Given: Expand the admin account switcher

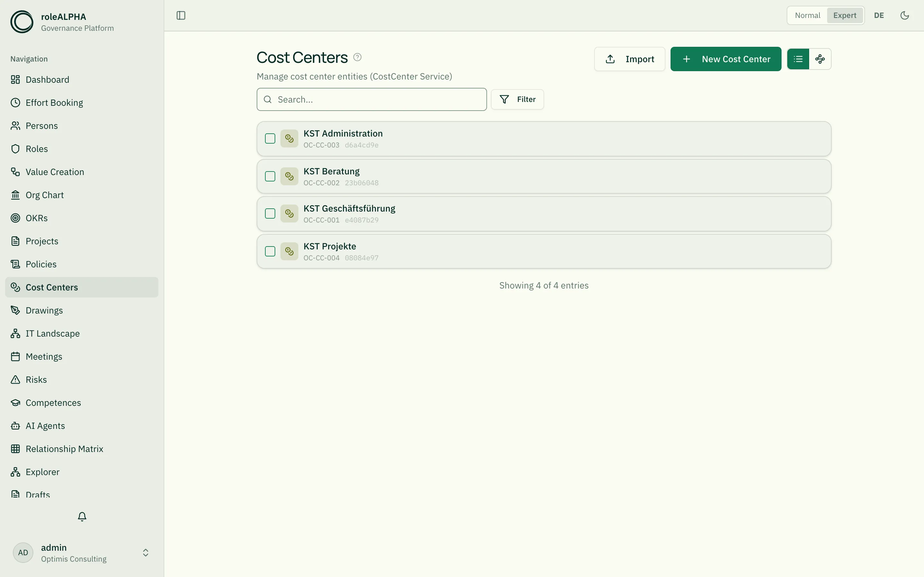Looking at the screenshot, I should point(145,553).
